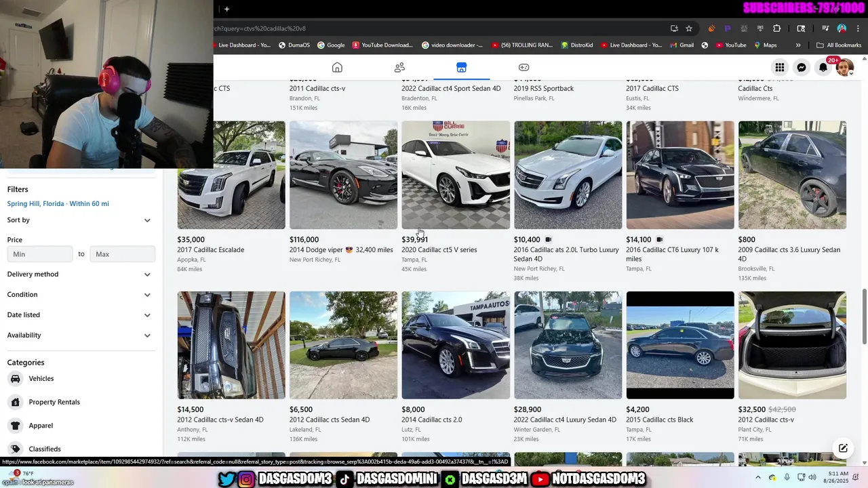Click the 2022 Cadillac ct4 Sport Sedan 4D title
This screenshot has height=488, width=868.
click(451, 89)
